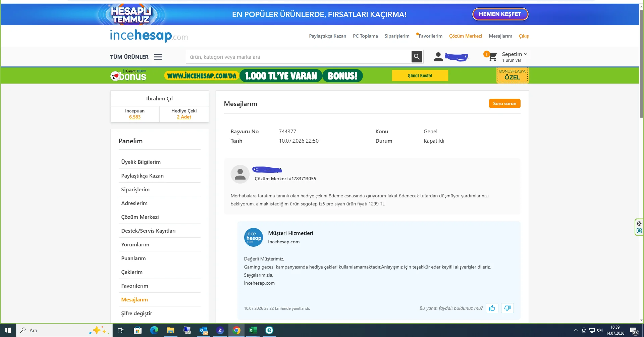Viewport: 644px width, 337px height.
Task: Click the volume icon in system tray
Action: pos(600,330)
